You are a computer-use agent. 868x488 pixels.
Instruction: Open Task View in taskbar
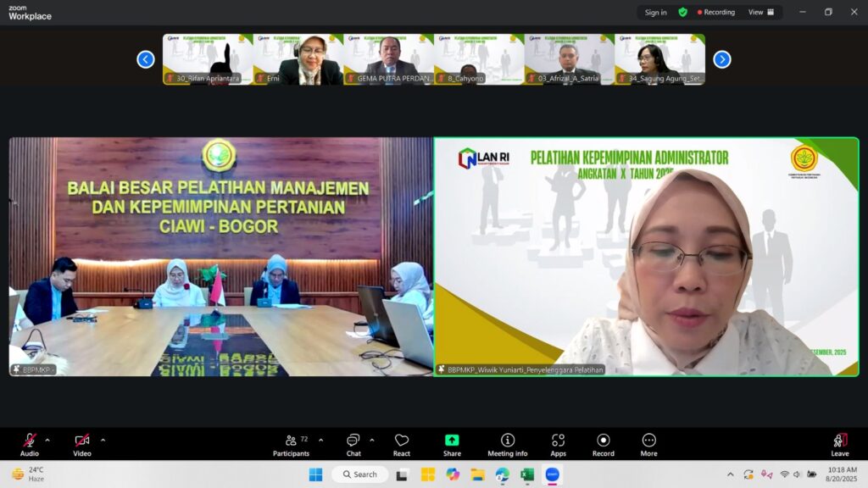[x=402, y=474]
